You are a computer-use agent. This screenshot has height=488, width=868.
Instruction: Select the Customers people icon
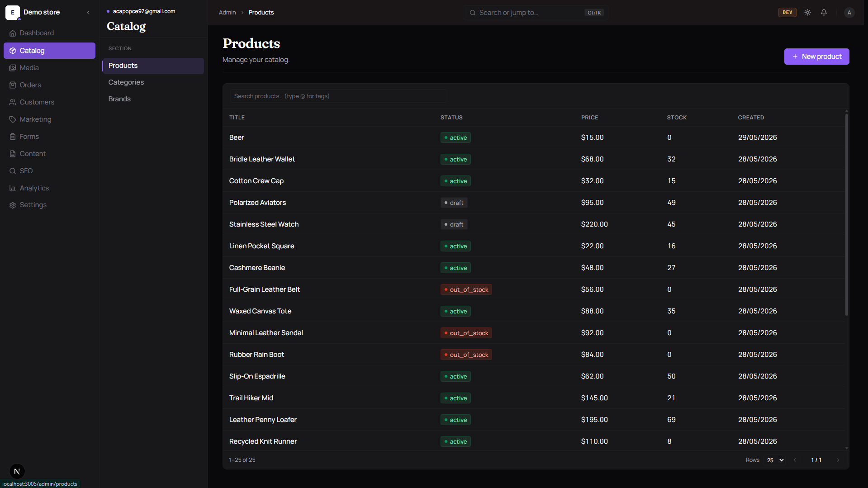(x=13, y=102)
